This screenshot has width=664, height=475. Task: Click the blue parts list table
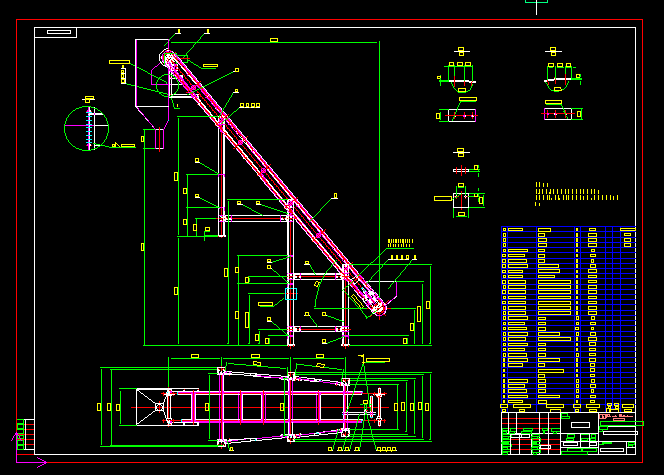(x=568, y=319)
